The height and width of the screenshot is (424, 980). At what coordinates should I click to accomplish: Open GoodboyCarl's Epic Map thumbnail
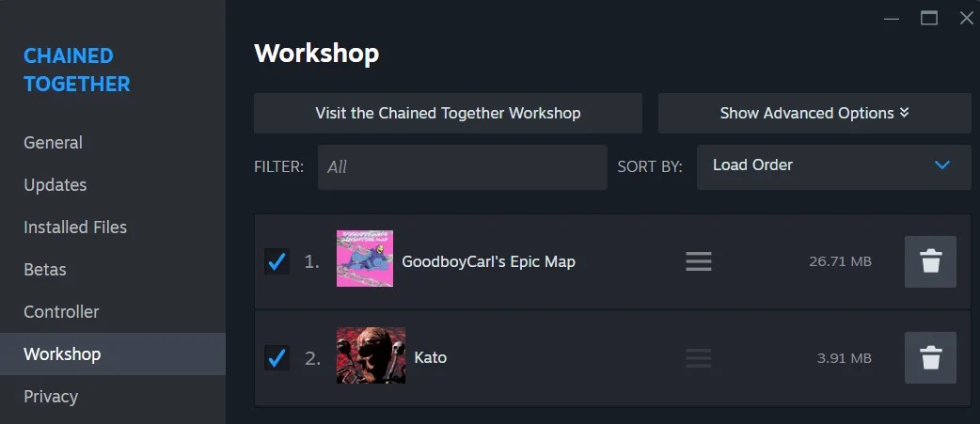pos(365,259)
